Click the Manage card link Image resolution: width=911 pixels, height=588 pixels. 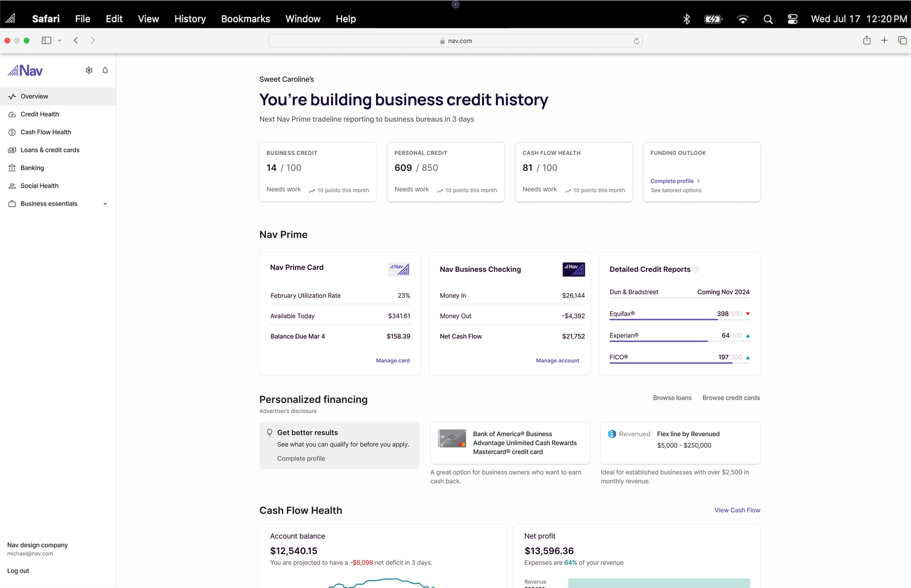coord(393,360)
